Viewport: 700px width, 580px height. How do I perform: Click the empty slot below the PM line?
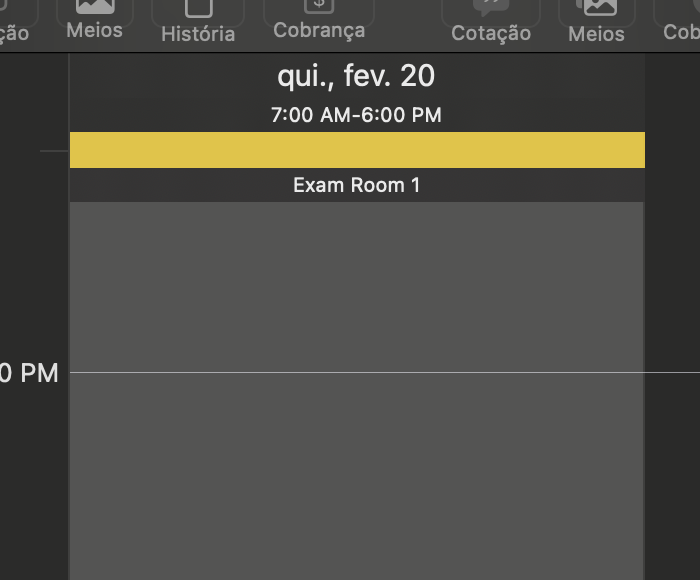(357, 476)
